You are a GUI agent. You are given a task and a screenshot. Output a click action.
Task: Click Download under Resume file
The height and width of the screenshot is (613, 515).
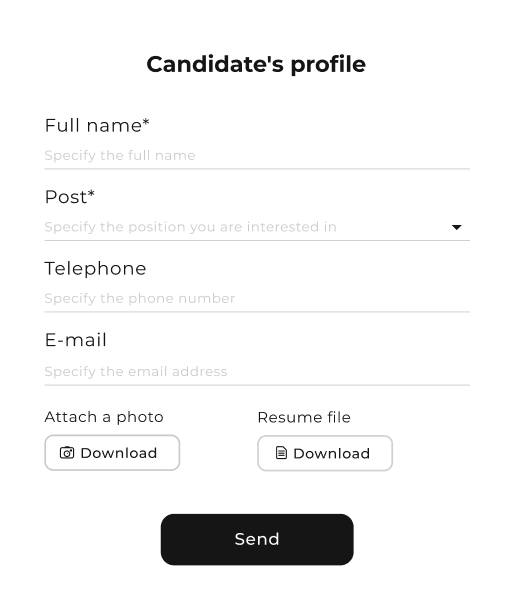325,453
